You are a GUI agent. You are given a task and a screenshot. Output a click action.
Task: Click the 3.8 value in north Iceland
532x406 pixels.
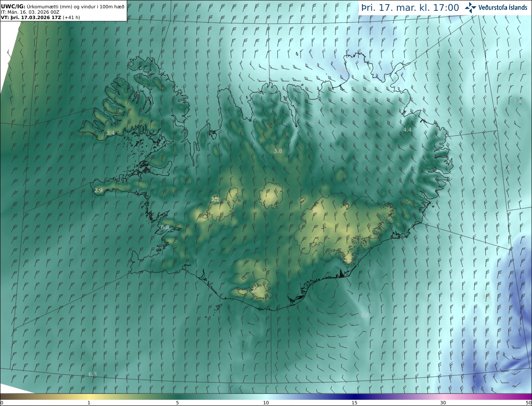tap(278, 151)
